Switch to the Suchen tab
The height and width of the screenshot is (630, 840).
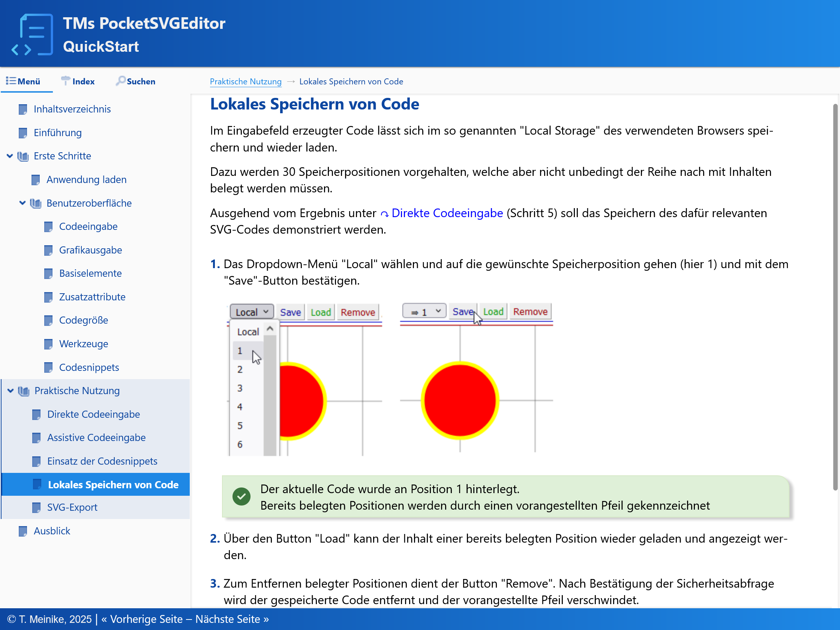click(x=136, y=81)
